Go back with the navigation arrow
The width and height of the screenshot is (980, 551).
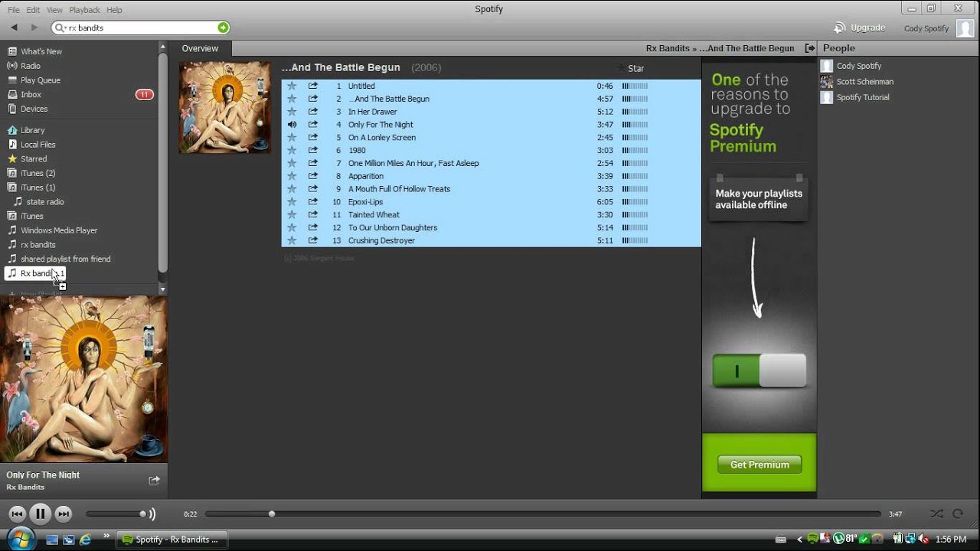tap(14, 28)
